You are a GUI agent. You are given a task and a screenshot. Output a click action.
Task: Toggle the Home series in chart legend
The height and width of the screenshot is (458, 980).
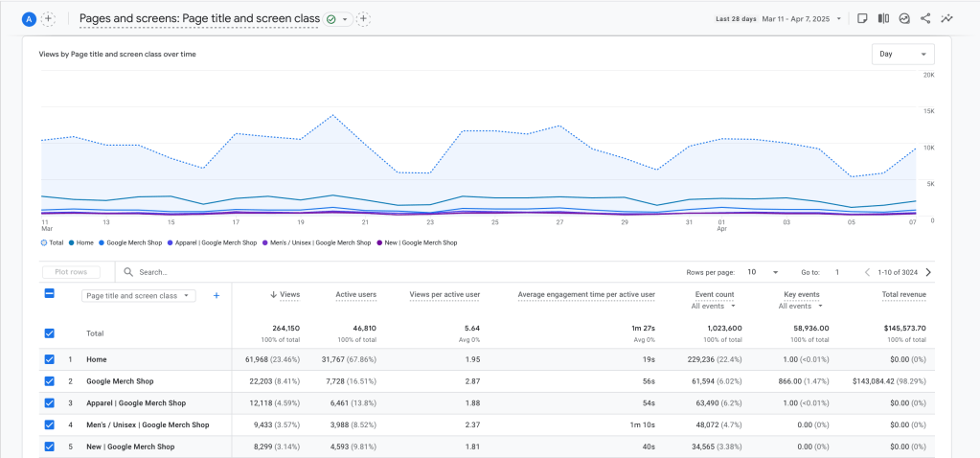tap(80, 242)
